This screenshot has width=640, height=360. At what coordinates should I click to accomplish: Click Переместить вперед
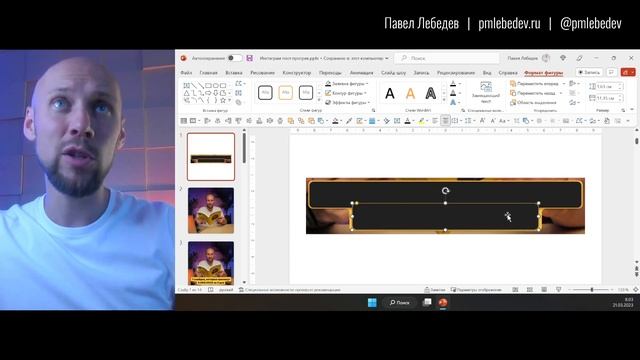click(x=534, y=83)
